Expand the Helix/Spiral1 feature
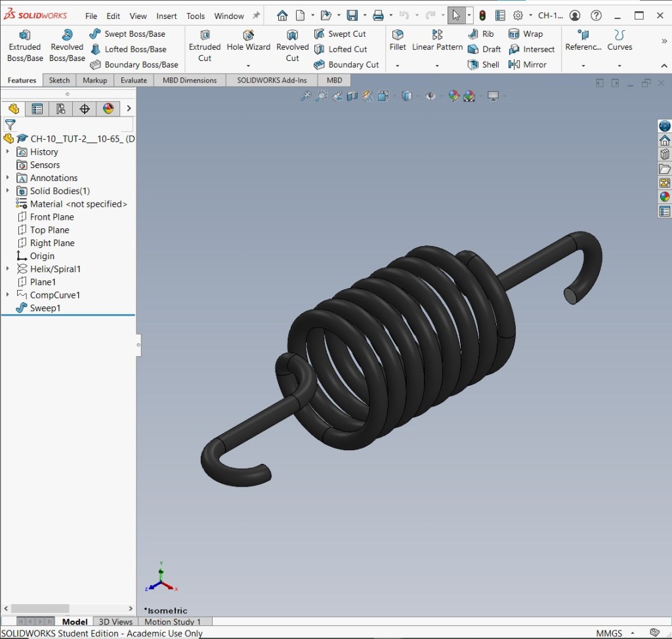 (8, 268)
